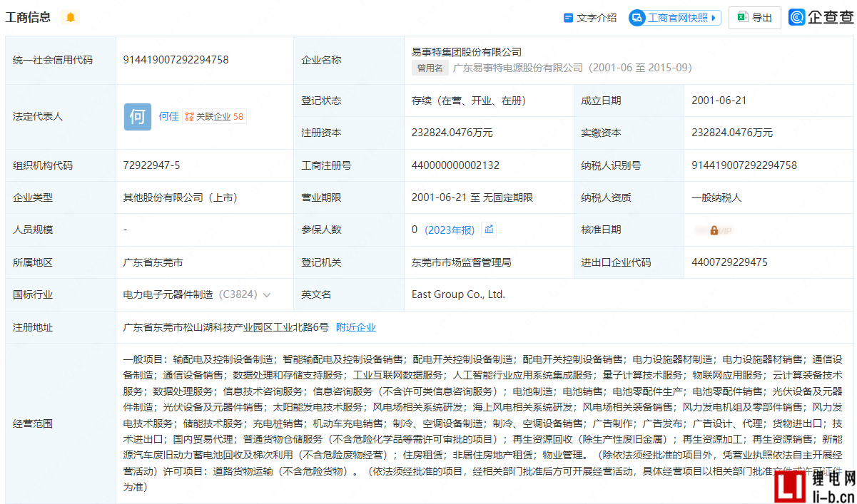This screenshot has height=504, width=857.
Task: Select credit code 914419007292294758 in 统一社会信用代码 row
Action: [176, 60]
